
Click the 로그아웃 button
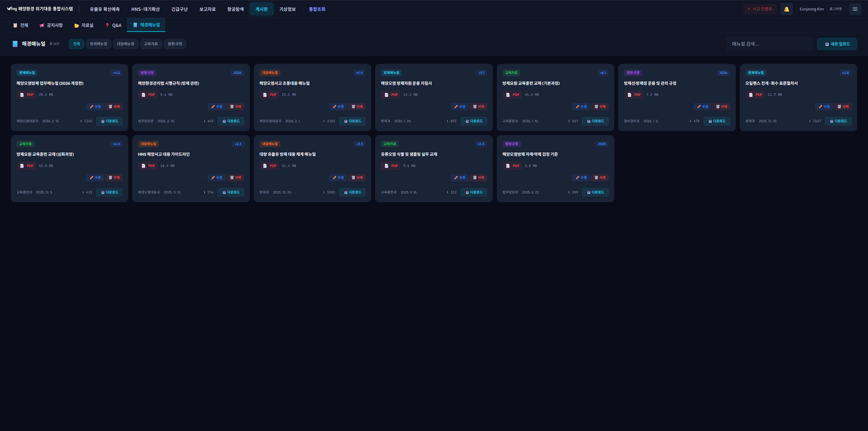coord(835,9)
